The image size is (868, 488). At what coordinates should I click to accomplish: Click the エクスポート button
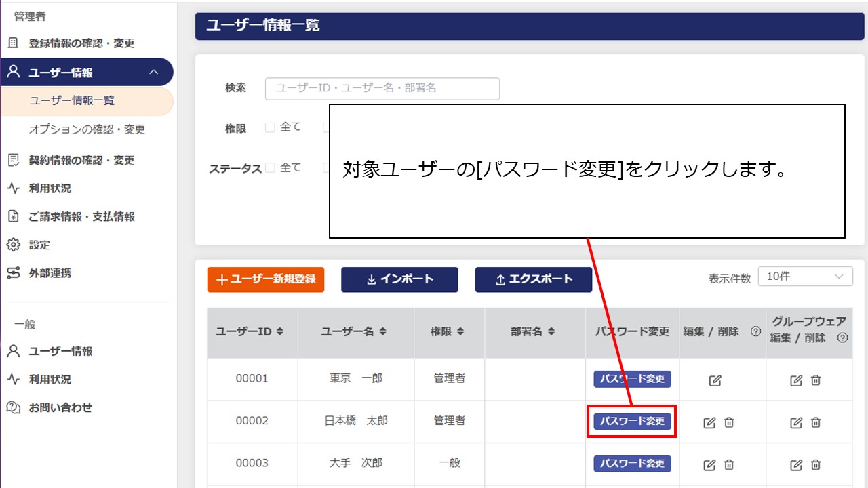(534, 279)
